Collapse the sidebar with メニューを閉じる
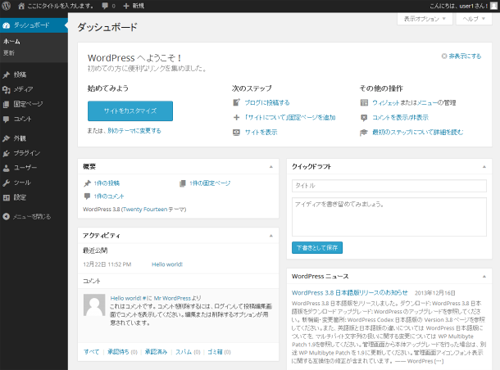Image resolution: width=500 pixels, height=370 pixels. [27, 217]
